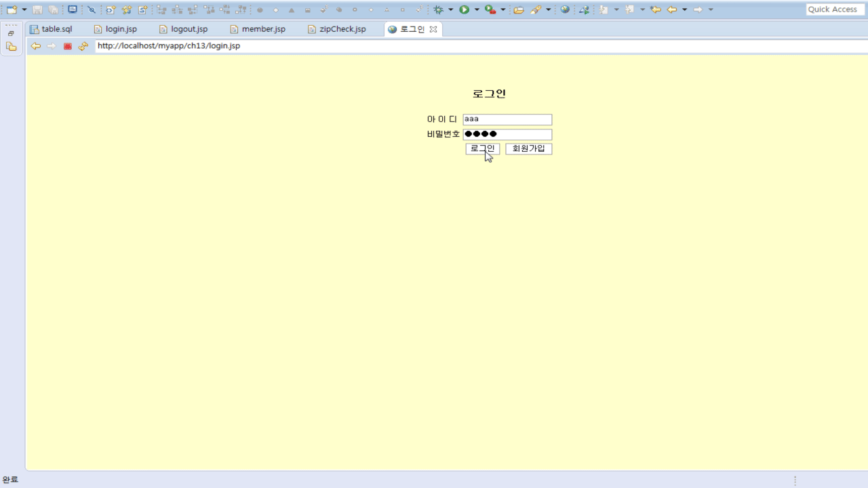Click the new JSP file toolbar icon
The height and width of the screenshot is (488, 868).
pos(111,10)
